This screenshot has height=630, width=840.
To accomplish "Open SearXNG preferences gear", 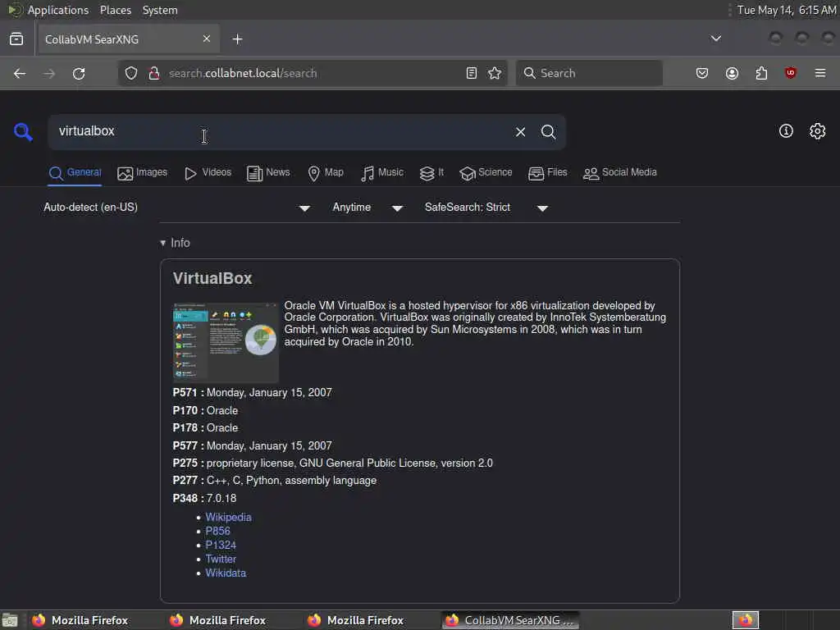I will click(818, 131).
